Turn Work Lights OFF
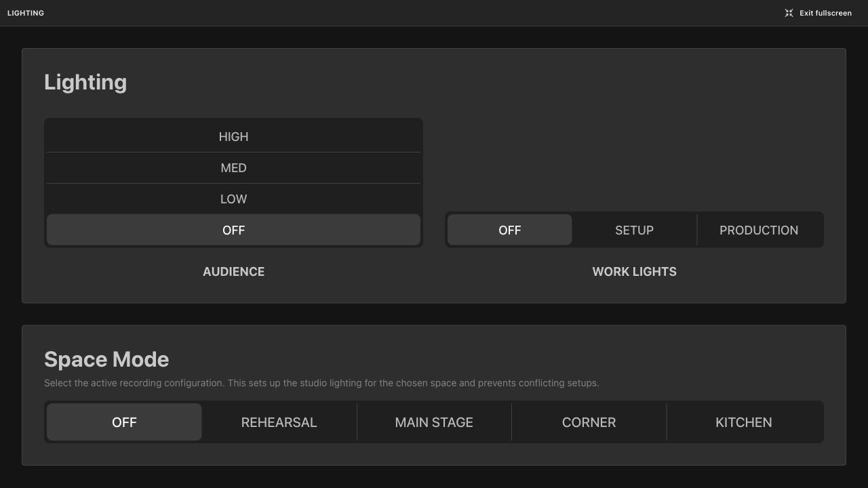This screenshot has width=868, height=488. coord(509,230)
